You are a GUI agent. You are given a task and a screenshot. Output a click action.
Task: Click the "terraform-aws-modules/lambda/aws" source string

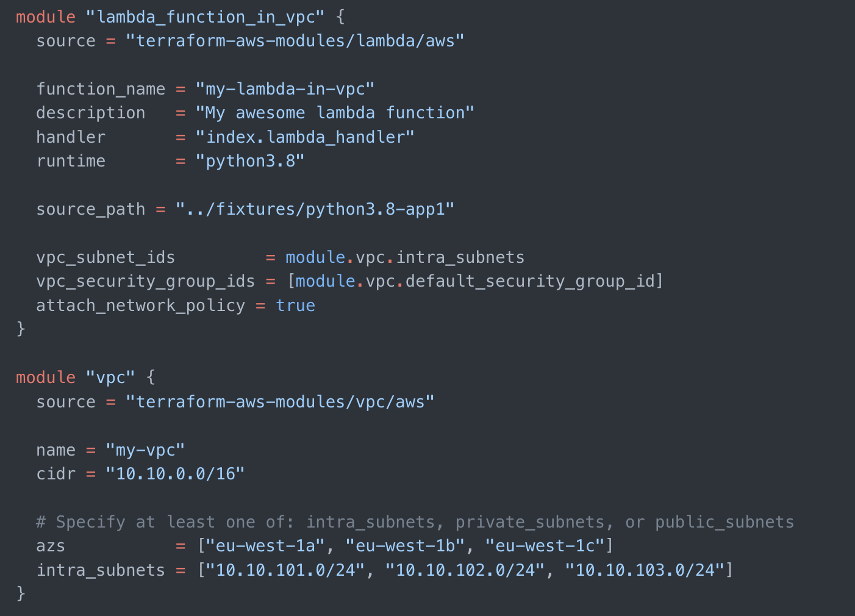295,41
